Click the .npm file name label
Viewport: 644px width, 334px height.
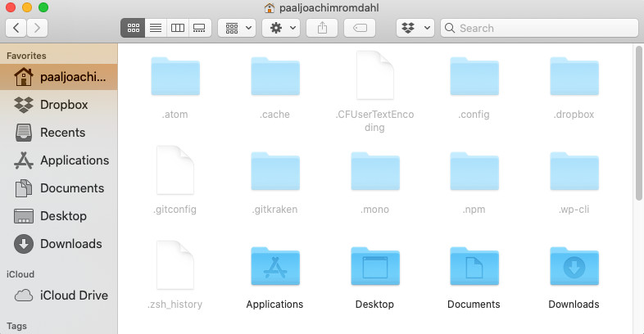pyautogui.click(x=474, y=210)
